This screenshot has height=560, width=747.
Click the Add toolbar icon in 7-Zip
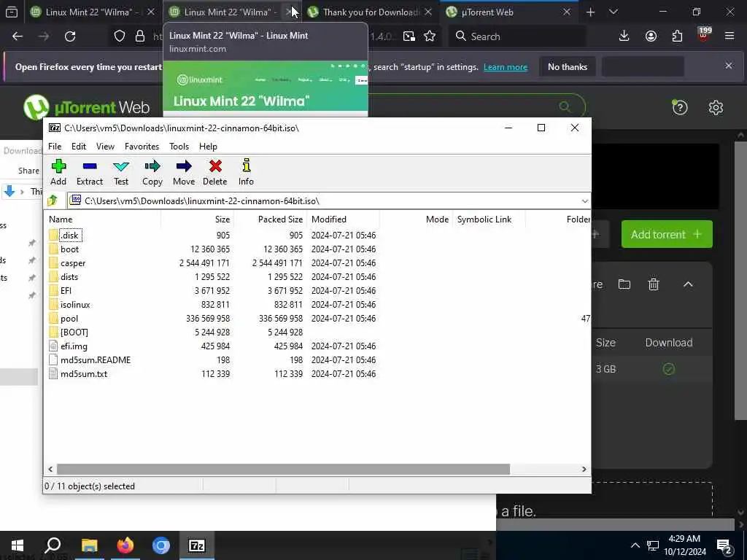[58, 172]
